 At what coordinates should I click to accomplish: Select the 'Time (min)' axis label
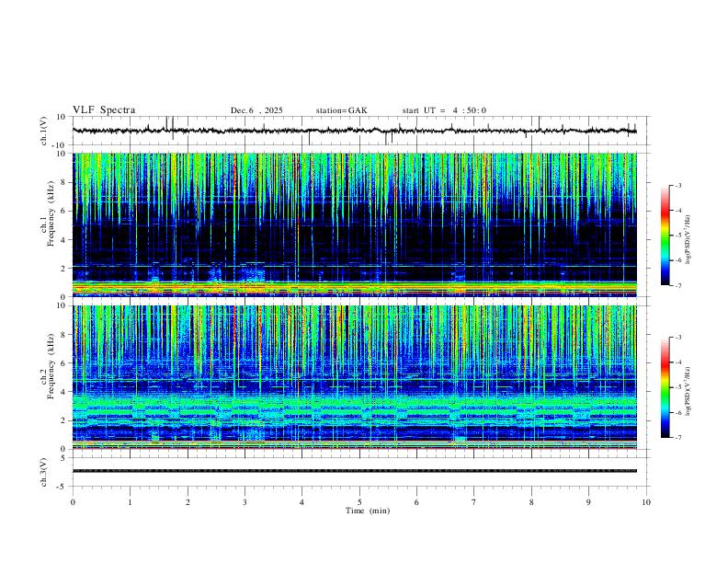368,511
